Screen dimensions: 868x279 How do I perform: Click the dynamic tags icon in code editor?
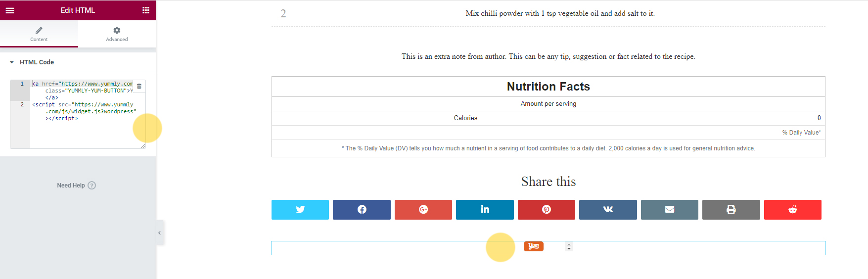[139, 86]
